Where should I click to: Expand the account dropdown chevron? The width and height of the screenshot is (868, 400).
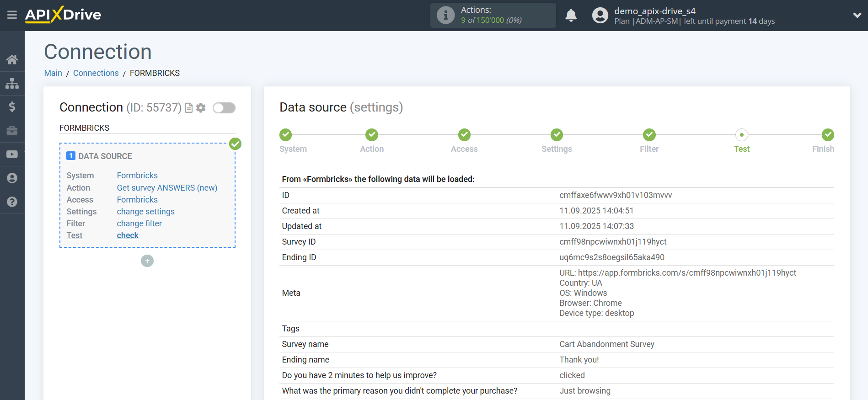click(857, 15)
